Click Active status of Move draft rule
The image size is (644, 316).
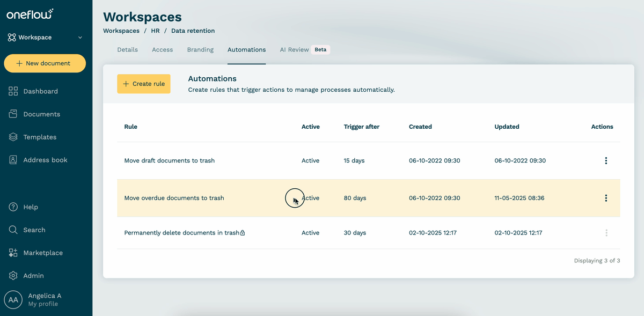(x=310, y=161)
